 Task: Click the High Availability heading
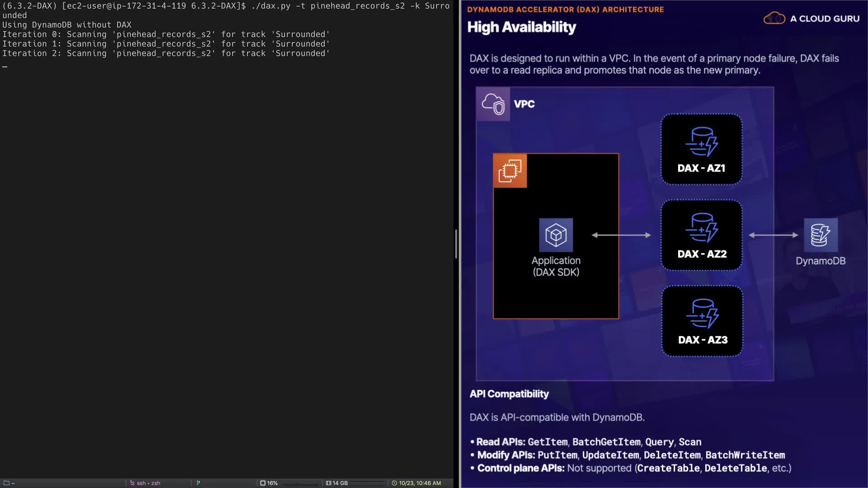[x=521, y=27]
